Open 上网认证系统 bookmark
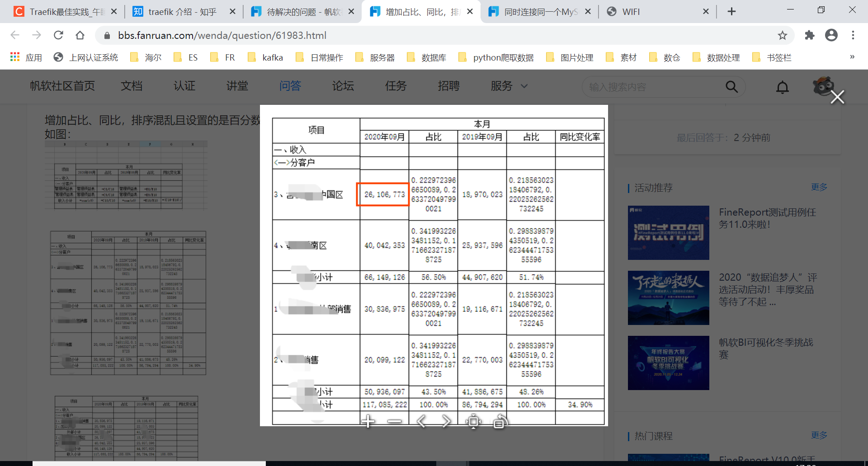The width and height of the screenshot is (868, 466). click(x=86, y=57)
